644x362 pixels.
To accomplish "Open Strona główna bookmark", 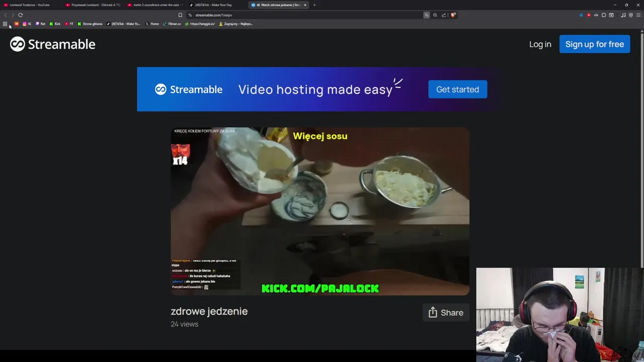I will tap(90, 24).
